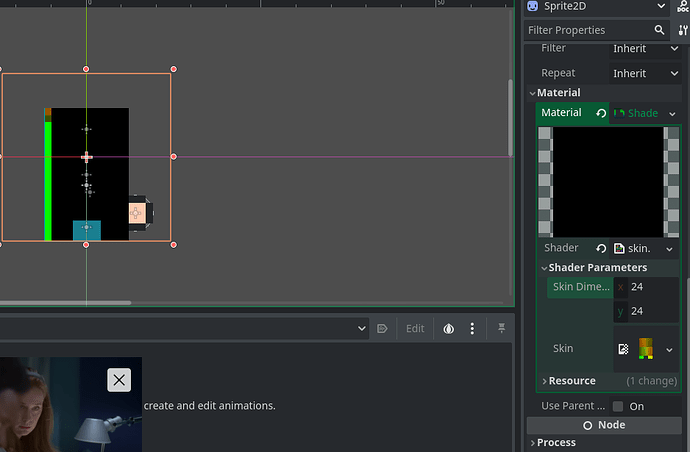
Task: Click the Edit button in animation toolbar
Action: click(x=415, y=328)
